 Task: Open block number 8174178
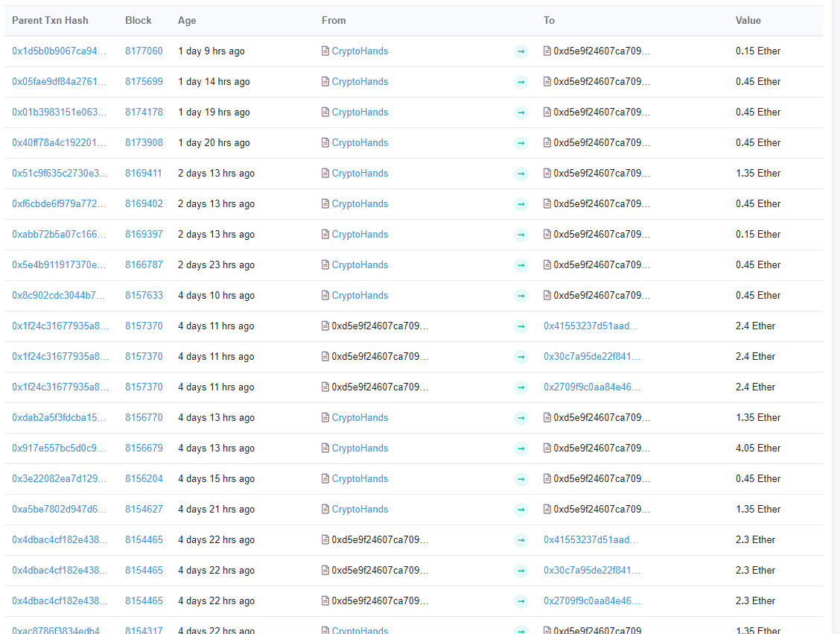click(x=144, y=112)
